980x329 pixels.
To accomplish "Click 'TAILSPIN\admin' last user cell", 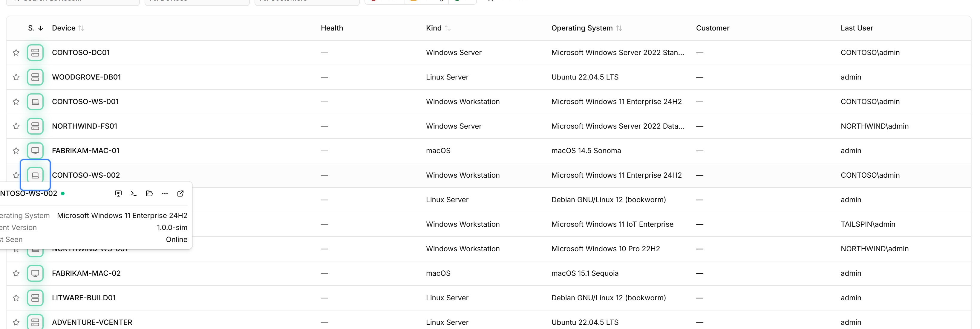I will click(868, 224).
